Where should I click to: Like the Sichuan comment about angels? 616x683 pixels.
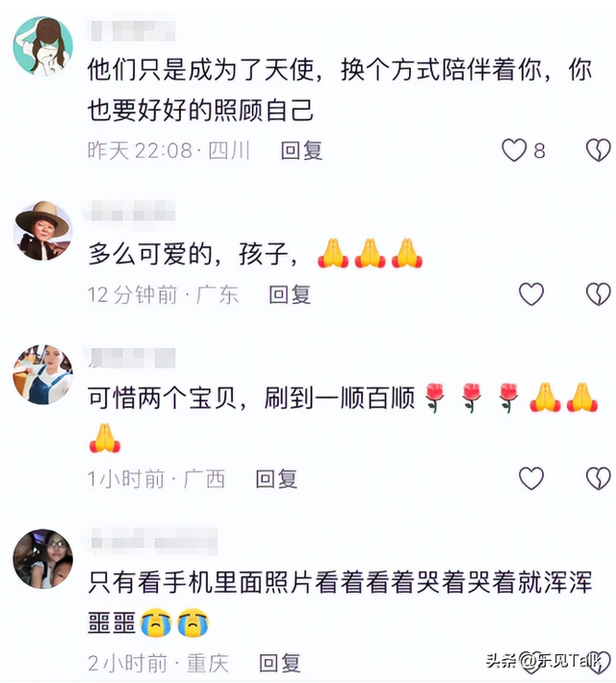click(x=514, y=150)
